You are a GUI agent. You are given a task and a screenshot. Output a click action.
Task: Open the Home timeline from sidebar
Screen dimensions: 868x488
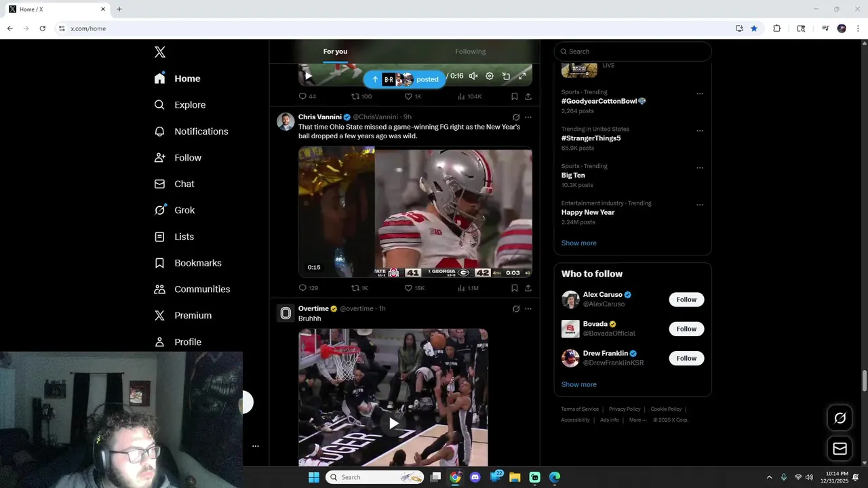coord(178,79)
